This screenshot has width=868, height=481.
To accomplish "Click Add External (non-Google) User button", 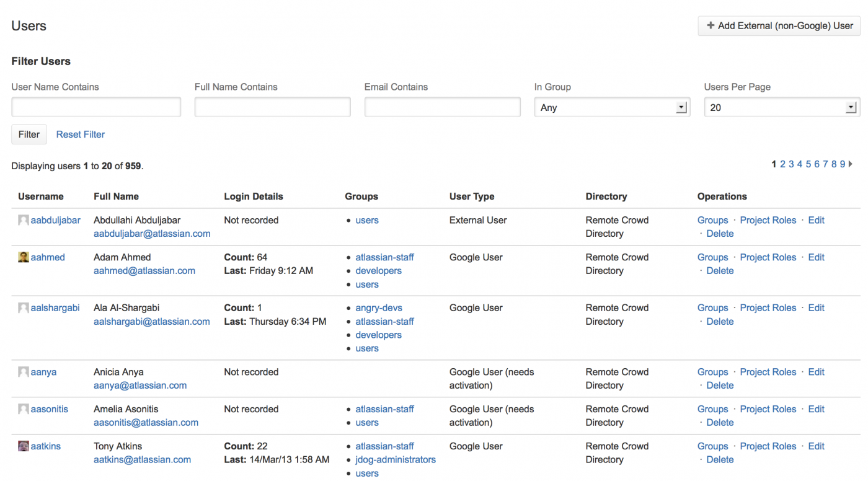I will [x=779, y=26].
